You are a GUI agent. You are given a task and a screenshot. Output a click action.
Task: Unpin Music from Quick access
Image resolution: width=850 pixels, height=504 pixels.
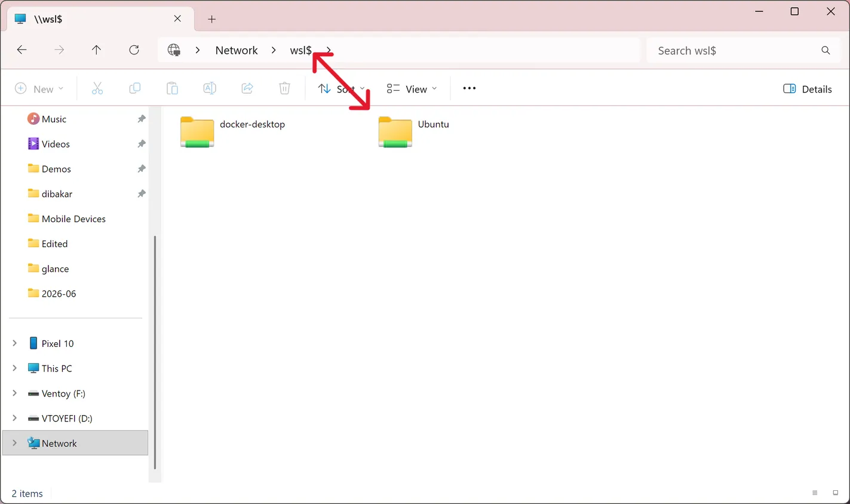[142, 119]
